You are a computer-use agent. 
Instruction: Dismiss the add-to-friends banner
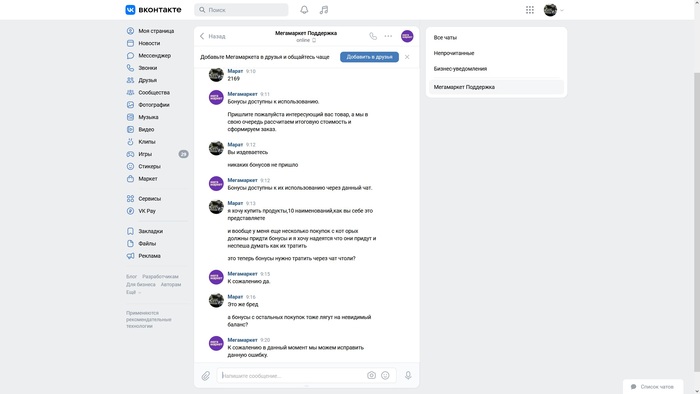(x=407, y=57)
